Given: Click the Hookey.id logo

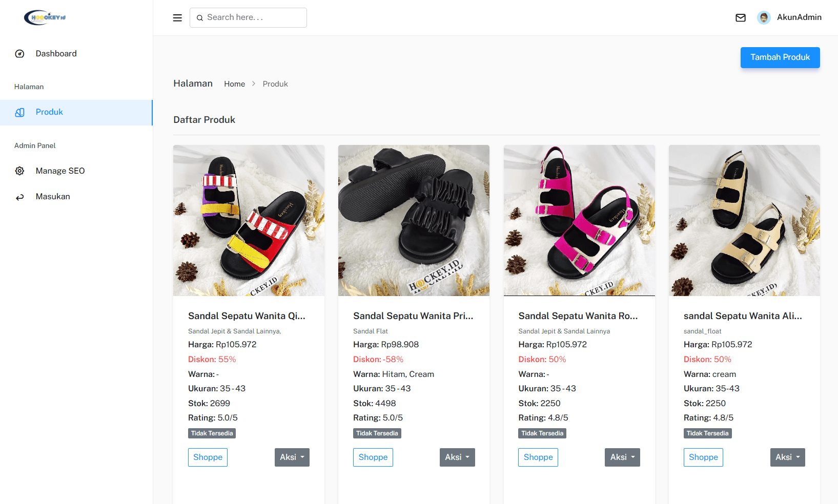Looking at the screenshot, I should click(x=45, y=17).
